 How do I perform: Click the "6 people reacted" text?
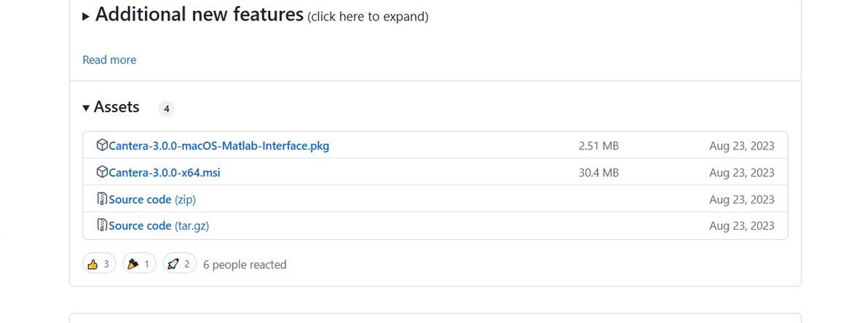pyautogui.click(x=245, y=265)
